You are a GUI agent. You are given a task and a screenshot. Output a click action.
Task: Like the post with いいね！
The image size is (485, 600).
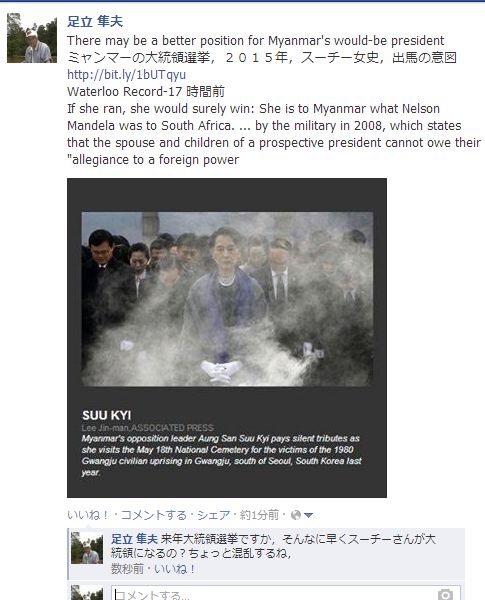click(x=88, y=515)
